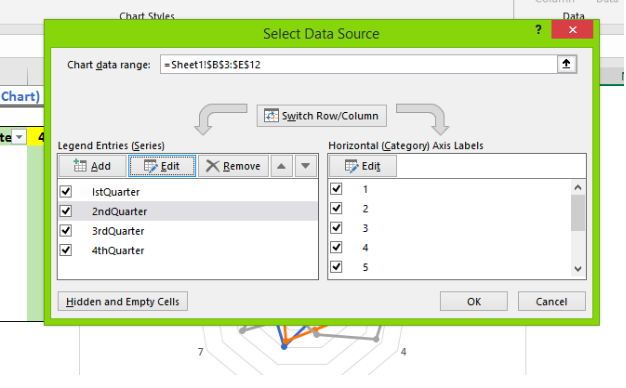Click the collapse dialog range selector icon
626x388 pixels.
567,64
